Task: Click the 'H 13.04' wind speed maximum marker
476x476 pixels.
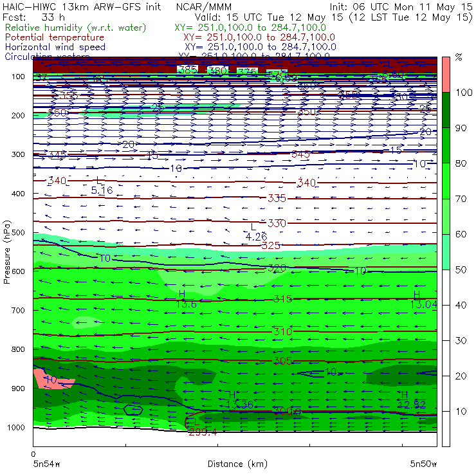Action: tap(423, 299)
